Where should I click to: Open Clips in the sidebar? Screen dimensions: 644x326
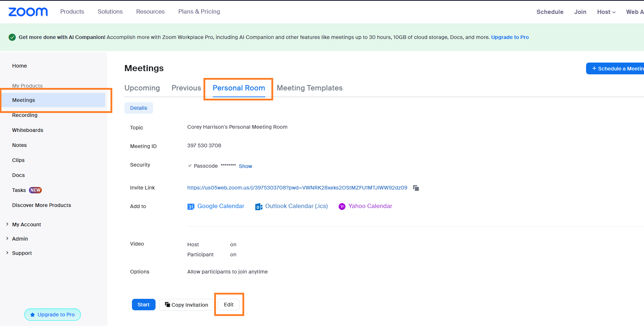[18, 160]
